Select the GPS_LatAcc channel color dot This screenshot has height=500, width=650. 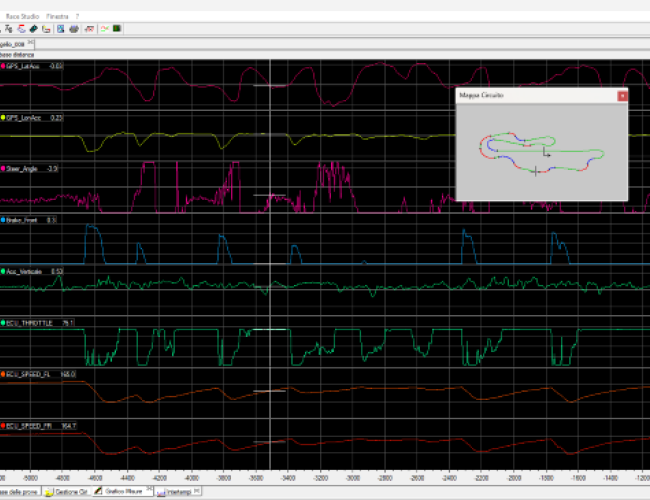click(4, 66)
